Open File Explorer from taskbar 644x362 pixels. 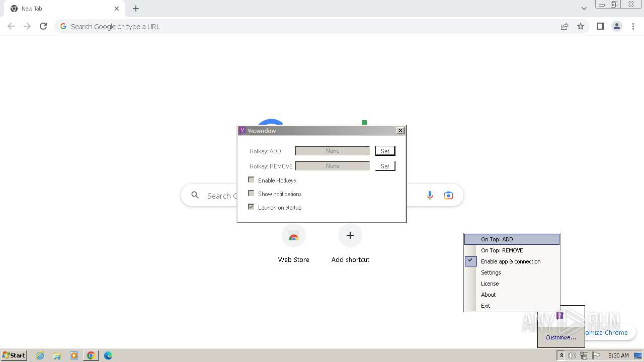click(x=57, y=355)
